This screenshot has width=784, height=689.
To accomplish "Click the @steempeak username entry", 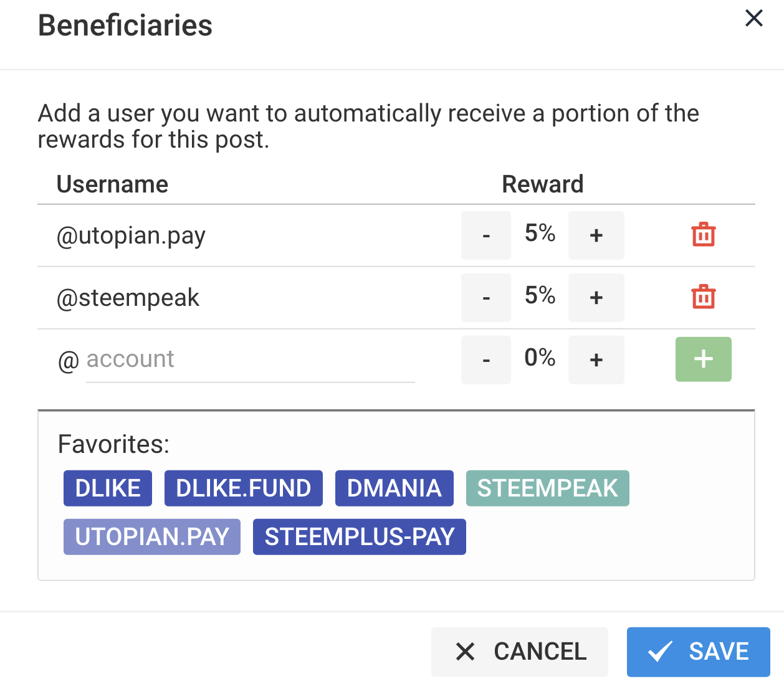I will [128, 298].
